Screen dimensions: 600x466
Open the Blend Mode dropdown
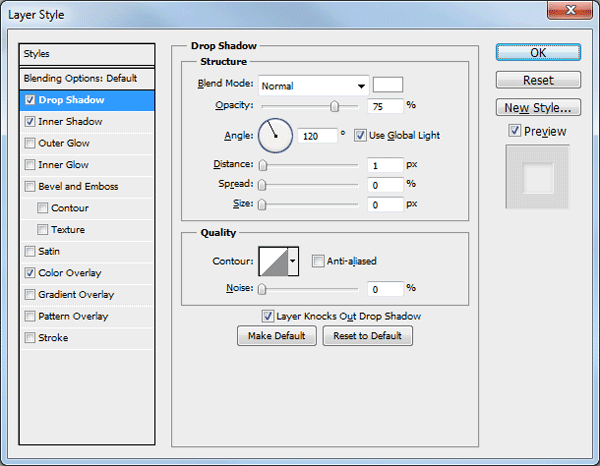313,86
